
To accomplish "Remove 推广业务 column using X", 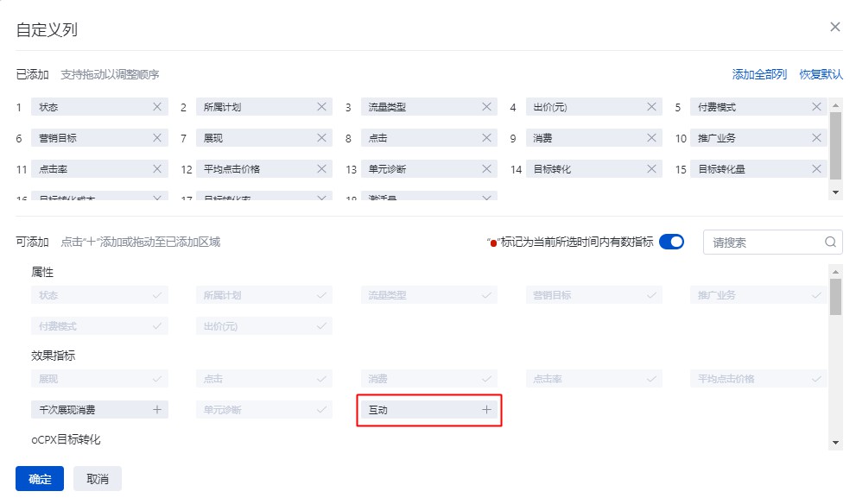I will coord(817,138).
